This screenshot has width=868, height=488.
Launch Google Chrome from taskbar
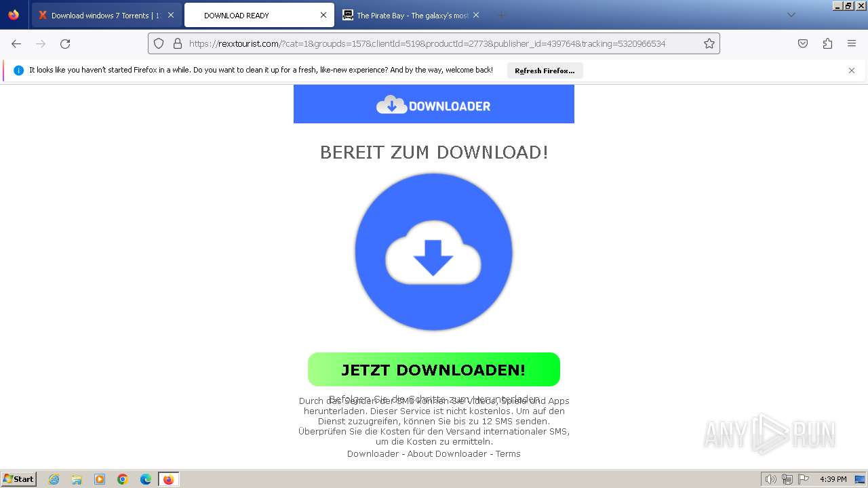[123, 479]
